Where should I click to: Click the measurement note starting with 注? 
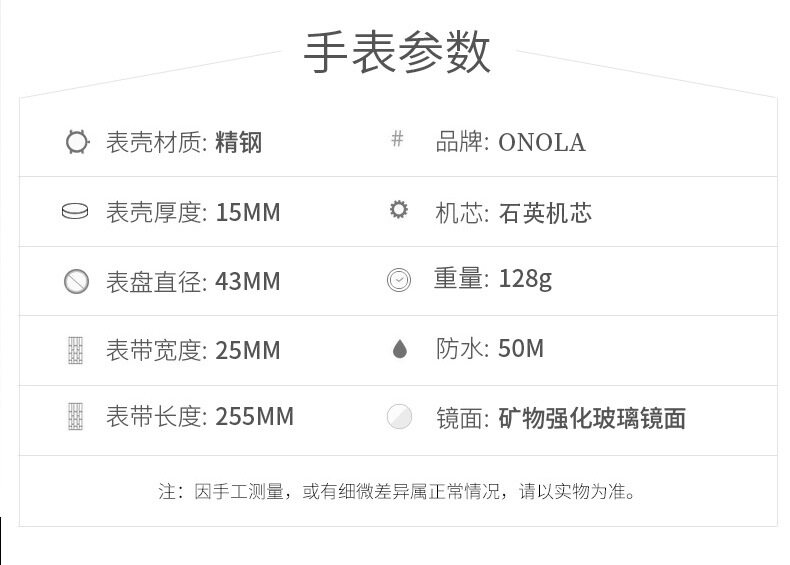(x=397, y=491)
